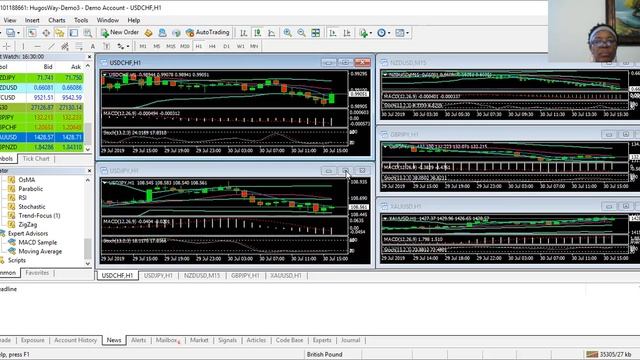Viewport: 640px width, 360px height.
Task: Click the New Order button
Action: coord(120,32)
